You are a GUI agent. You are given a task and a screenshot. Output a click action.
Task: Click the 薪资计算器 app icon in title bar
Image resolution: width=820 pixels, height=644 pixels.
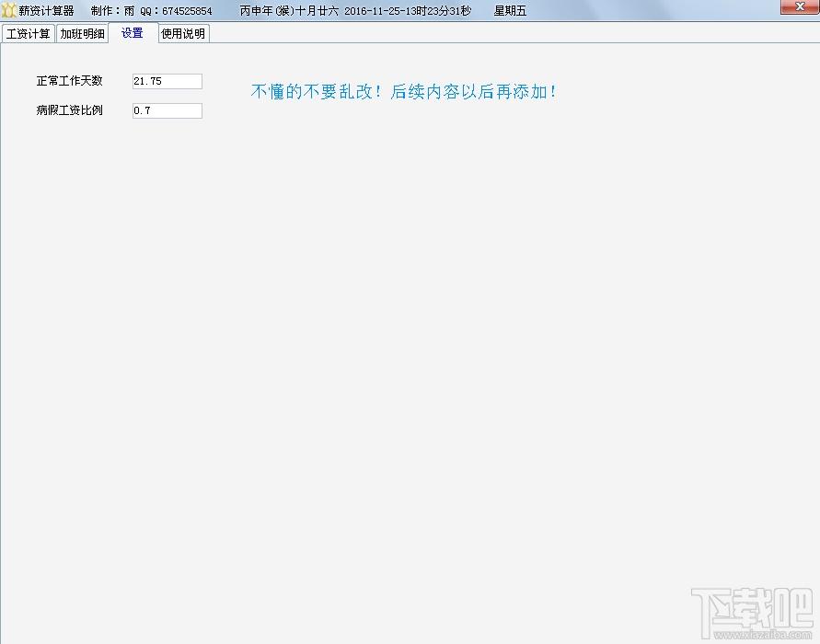(x=9, y=10)
